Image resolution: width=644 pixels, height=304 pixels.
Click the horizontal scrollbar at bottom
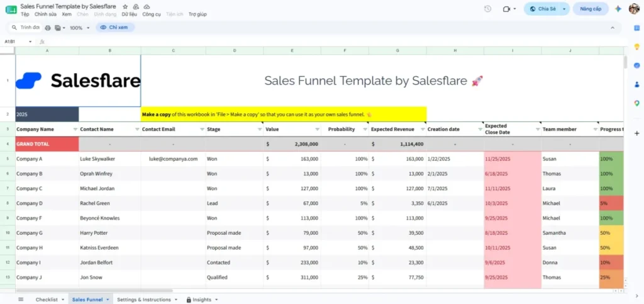(x=94, y=290)
